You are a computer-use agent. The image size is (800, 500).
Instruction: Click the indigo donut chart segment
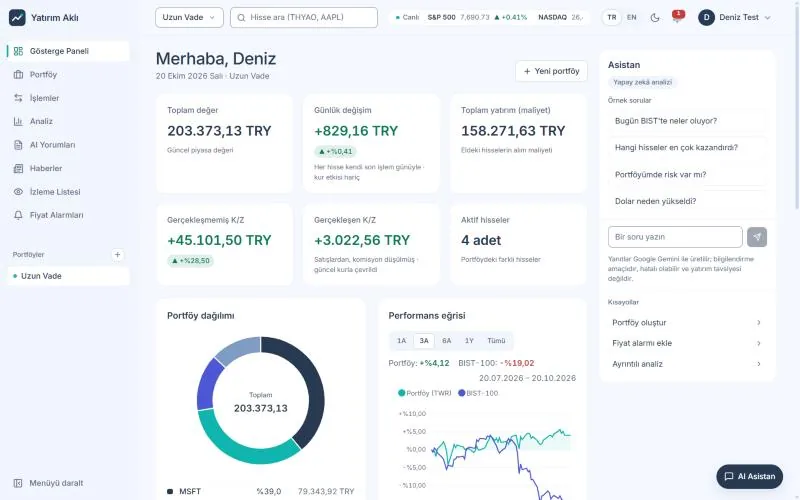[x=207, y=384]
